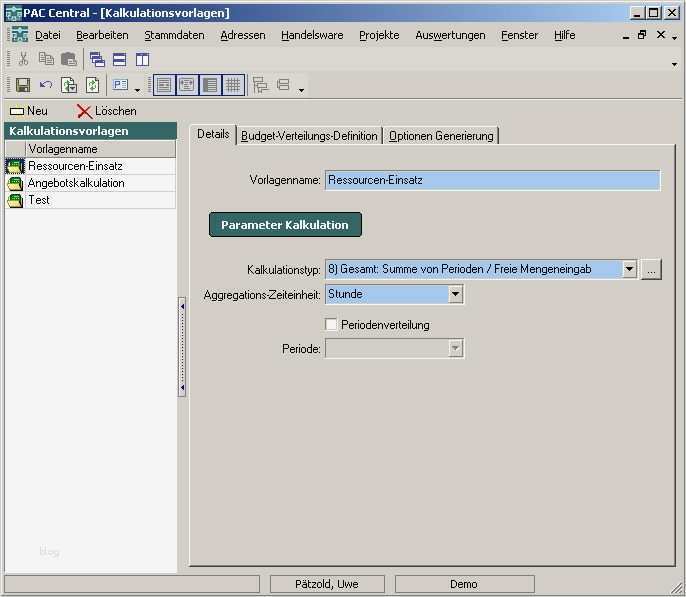Open the Periode dropdown

[x=455, y=349]
